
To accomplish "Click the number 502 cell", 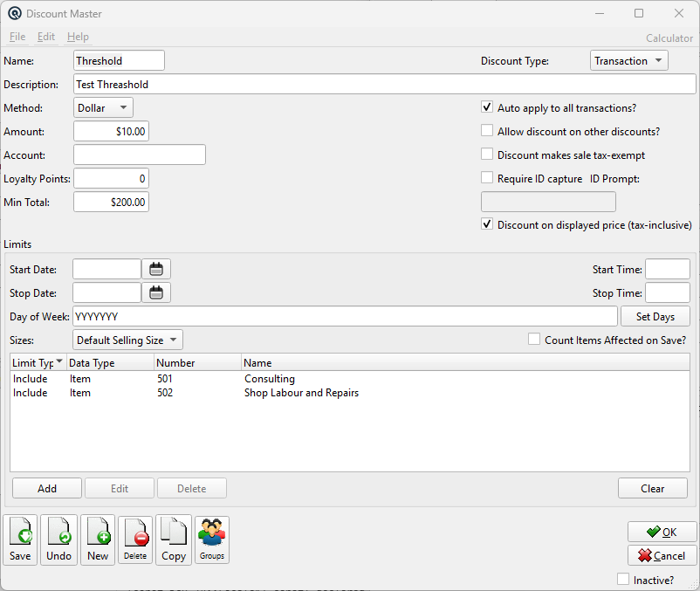I will (x=165, y=393).
